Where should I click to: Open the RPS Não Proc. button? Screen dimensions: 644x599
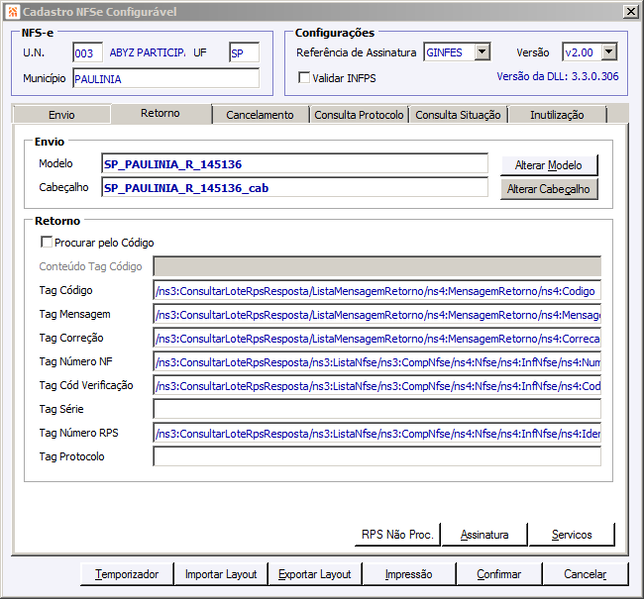point(397,534)
